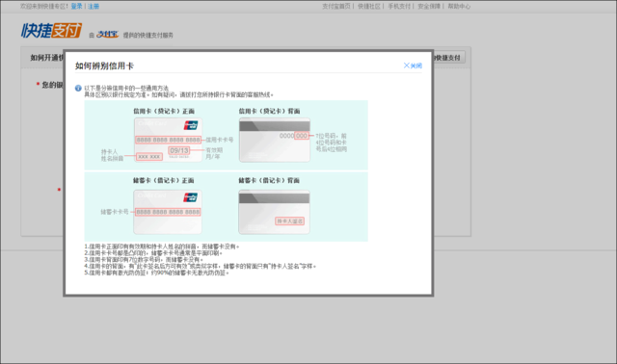Click the 09/13 expiry date on the card

[x=179, y=150]
